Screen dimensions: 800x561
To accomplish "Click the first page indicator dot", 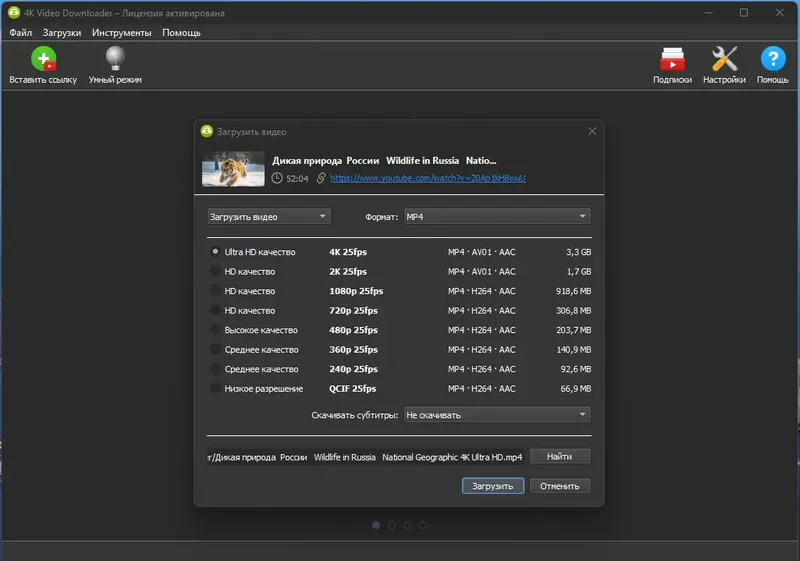I will [x=376, y=525].
